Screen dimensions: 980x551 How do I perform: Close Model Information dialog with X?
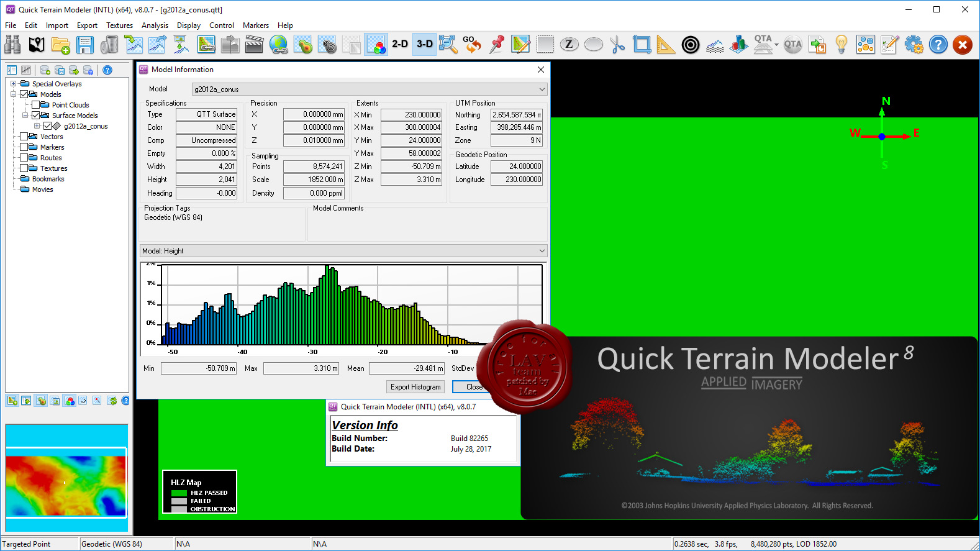[x=541, y=70]
